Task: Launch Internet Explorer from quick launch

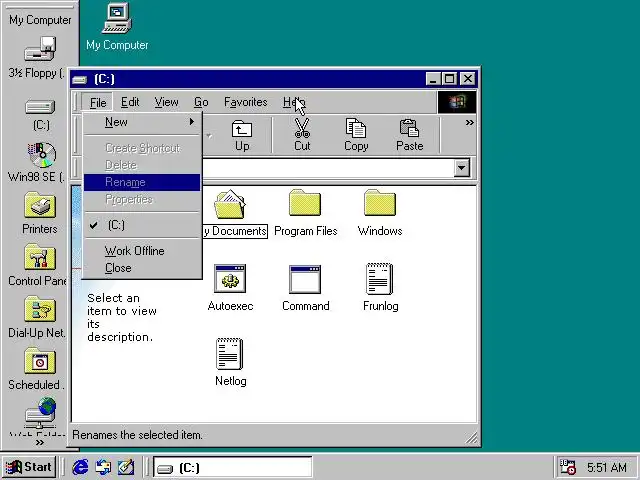Action: tap(80, 467)
